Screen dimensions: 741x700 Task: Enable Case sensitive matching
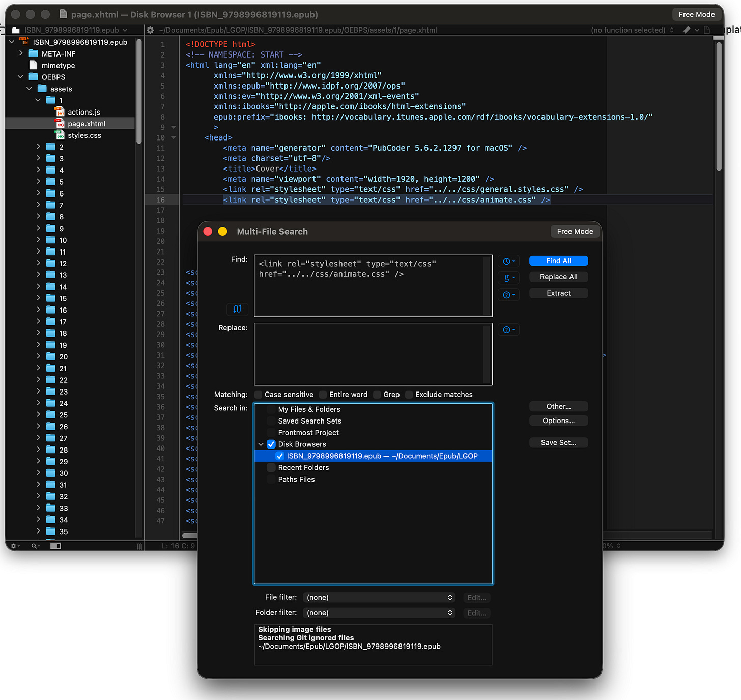click(x=259, y=395)
